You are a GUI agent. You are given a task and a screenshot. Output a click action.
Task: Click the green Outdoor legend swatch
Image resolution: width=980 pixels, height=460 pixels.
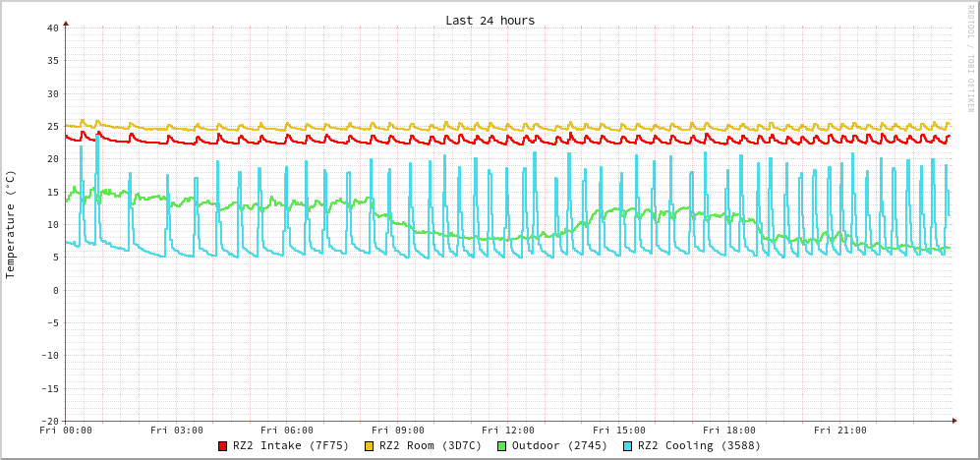point(502,446)
